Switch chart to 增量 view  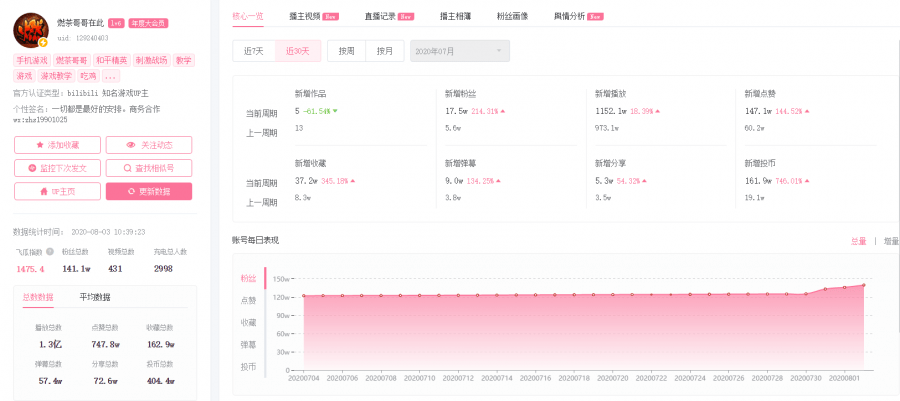[x=890, y=241]
